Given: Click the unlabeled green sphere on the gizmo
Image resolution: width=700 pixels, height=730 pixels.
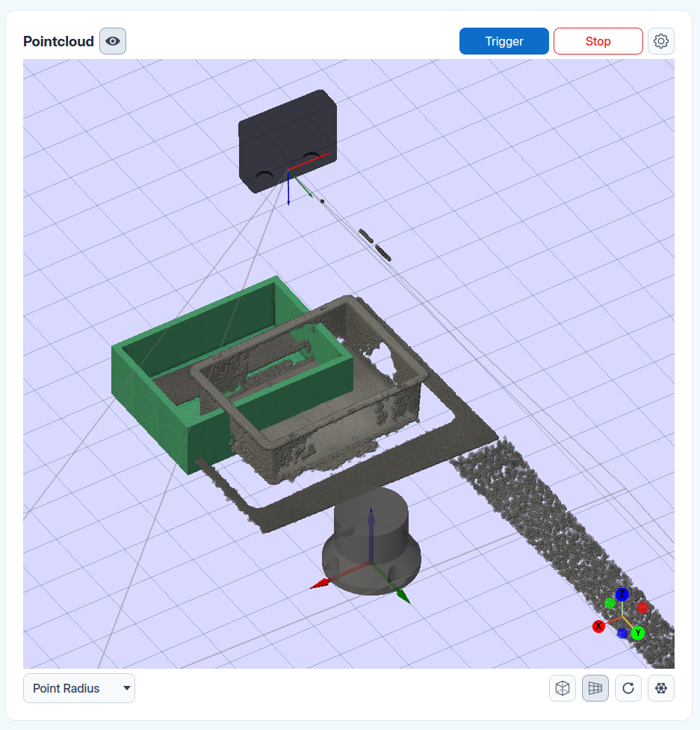Looking at the screenshot, I should tap(610, 604).
